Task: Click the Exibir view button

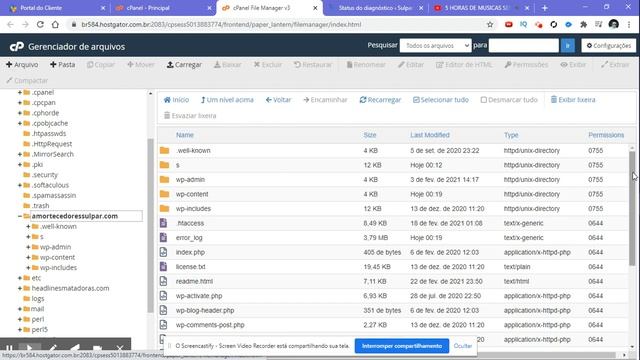Action: [x=573, y=64]
